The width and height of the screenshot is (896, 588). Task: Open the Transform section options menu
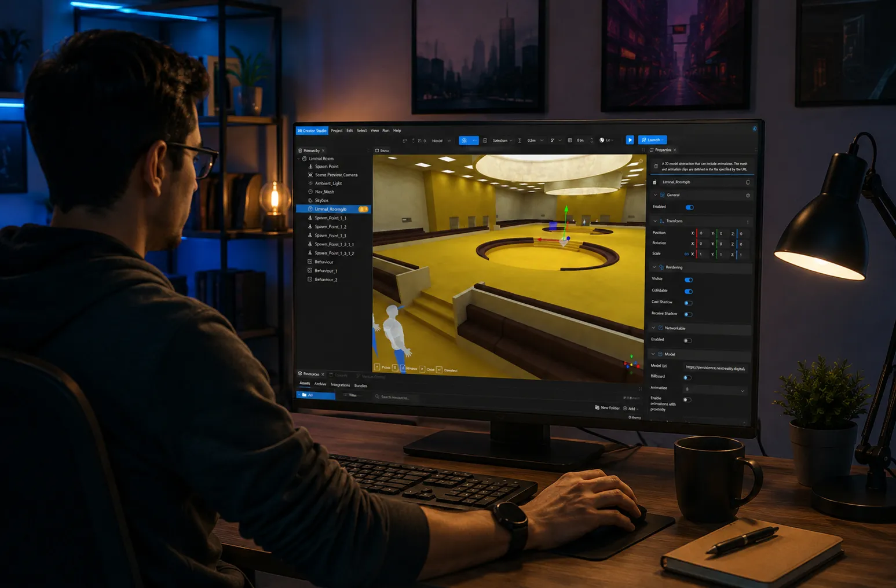pyautogui.click(x=748, y=222)
